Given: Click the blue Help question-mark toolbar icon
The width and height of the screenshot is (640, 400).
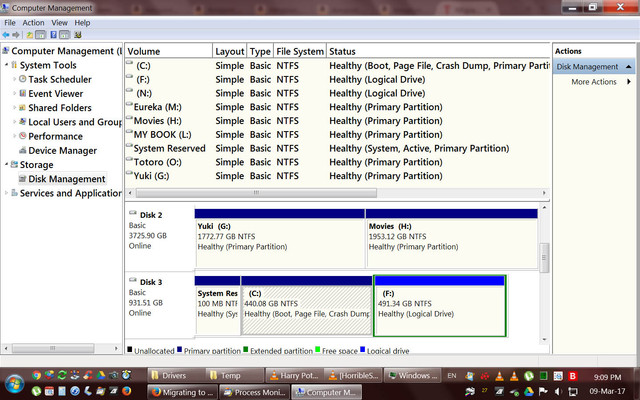Looking at the screenshot, I should tap(53, 35).
